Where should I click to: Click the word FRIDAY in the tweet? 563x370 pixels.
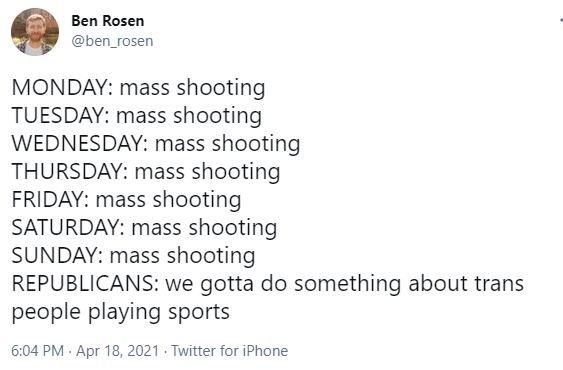(x=48, y=199)
